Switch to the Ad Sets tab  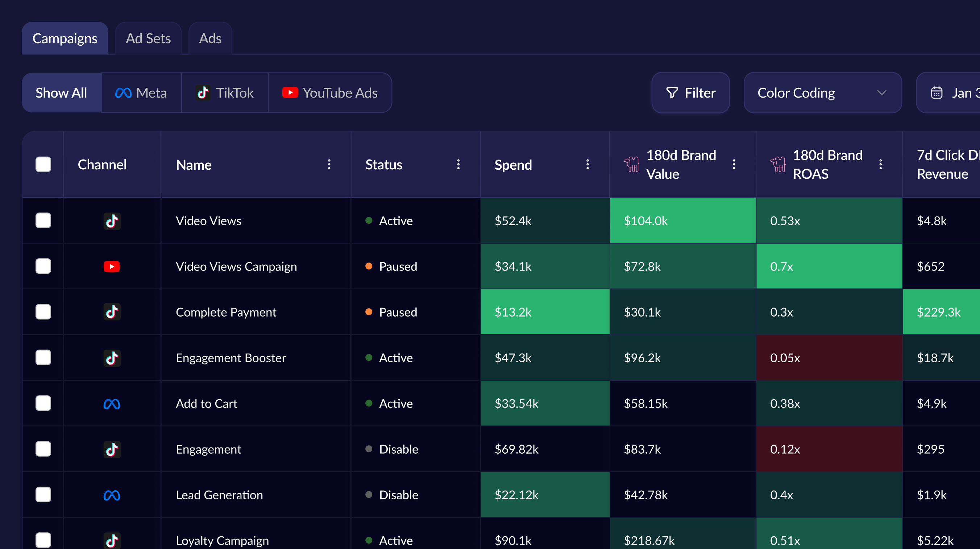[148, 38]
